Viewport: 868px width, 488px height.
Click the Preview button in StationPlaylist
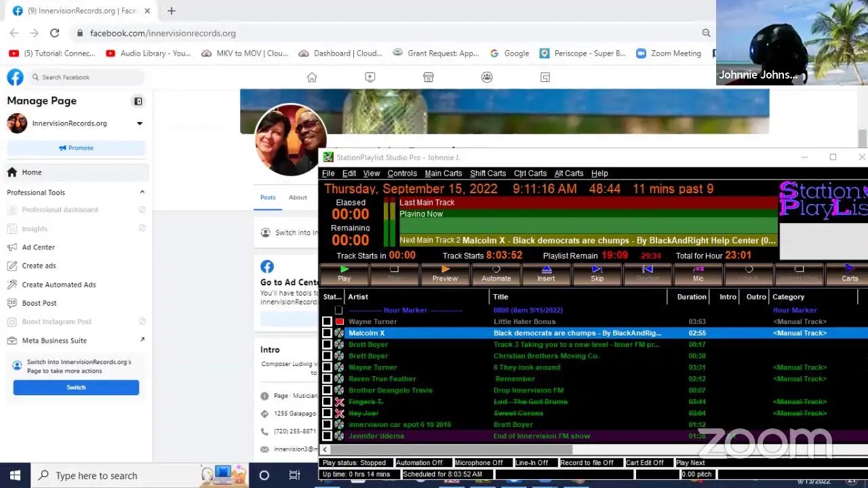445,274
